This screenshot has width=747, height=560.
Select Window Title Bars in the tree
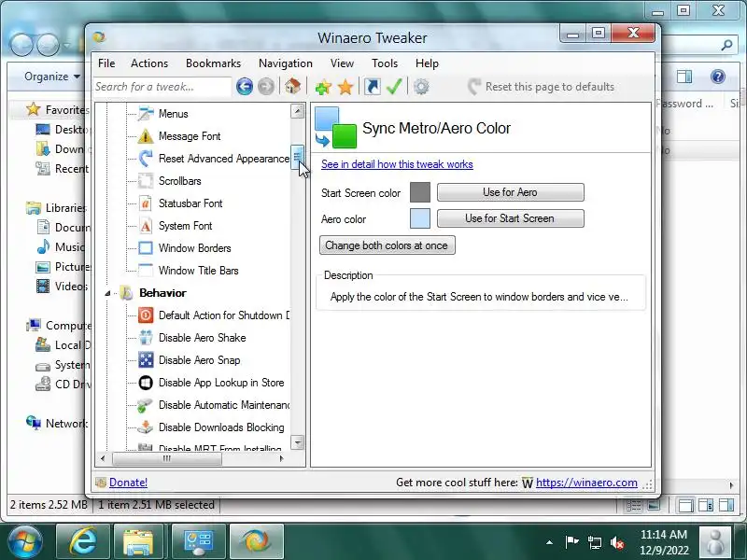[x=198, y=271]
